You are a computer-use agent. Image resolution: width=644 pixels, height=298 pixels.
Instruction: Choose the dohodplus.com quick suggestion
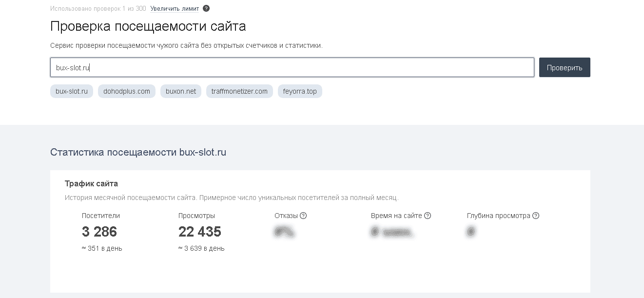click(126, 91)
